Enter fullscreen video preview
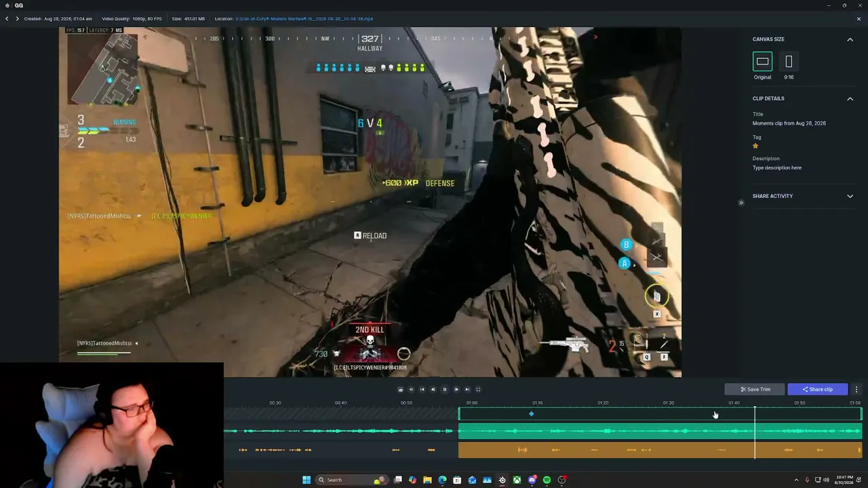This screenshot has height=488, width=868. tap(478, 390)
